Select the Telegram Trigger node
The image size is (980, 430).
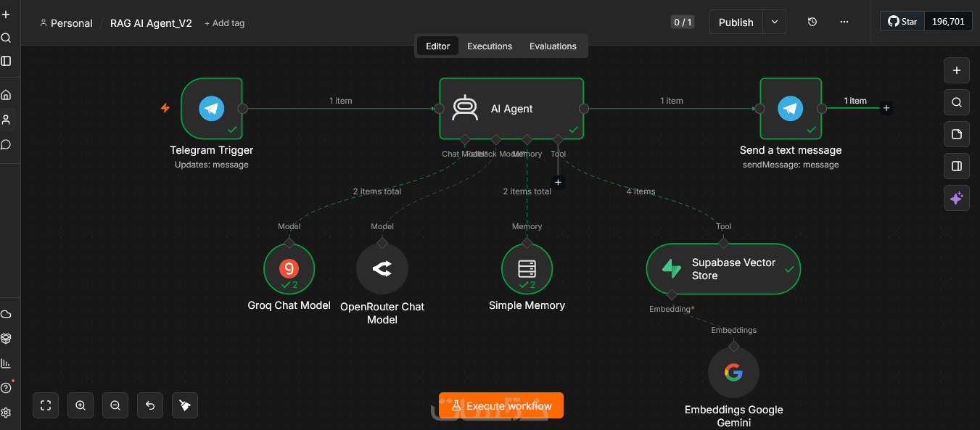click(x=212, y=109)
